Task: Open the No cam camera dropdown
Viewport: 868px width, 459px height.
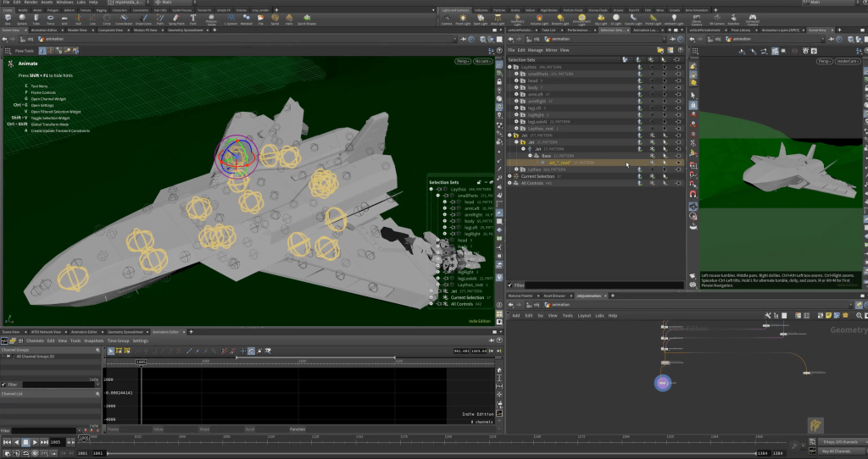Action: (x=483, y=62)
